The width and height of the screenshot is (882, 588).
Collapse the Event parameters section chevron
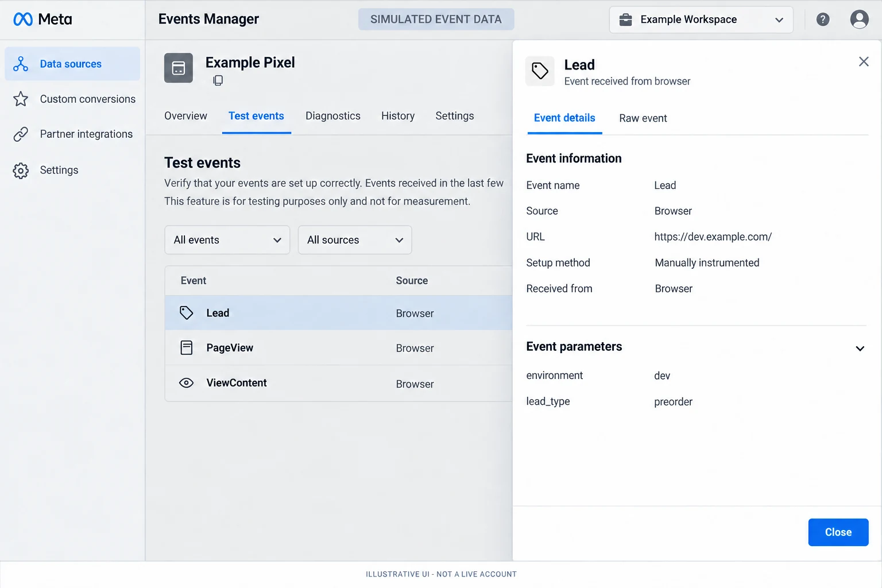[860, 349]
